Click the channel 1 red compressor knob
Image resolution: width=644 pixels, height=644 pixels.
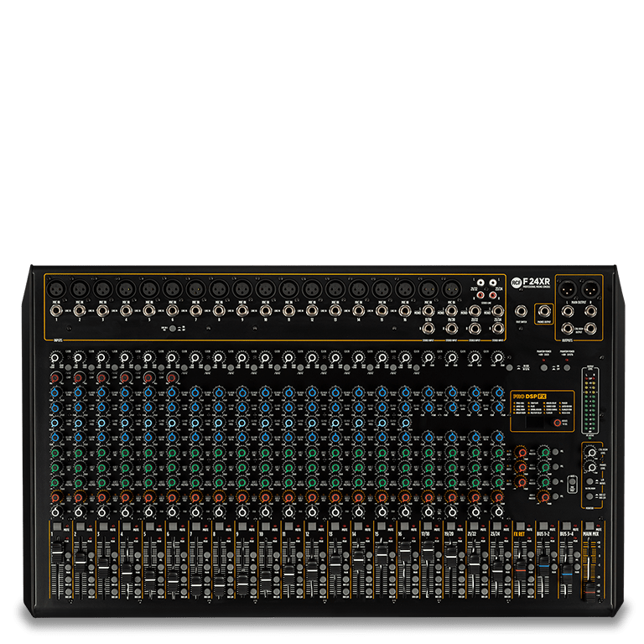[55, 377]
